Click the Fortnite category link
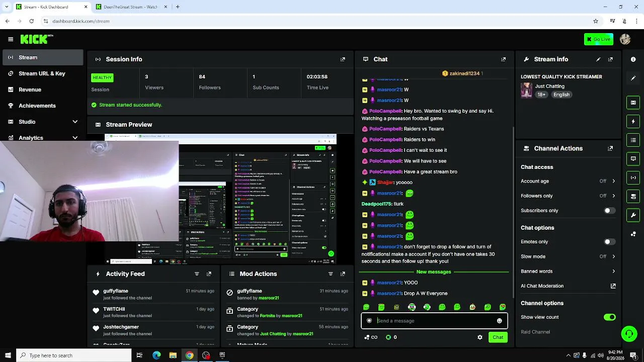The width and height of the screenshot is (644, 362). click(x=267, y=316)
